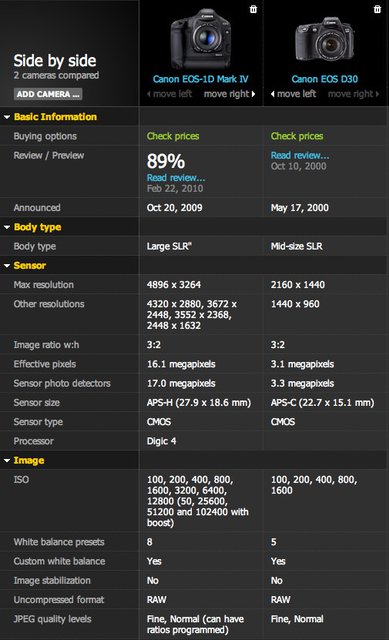Move Canon EOS D30 left

[293, 94]
